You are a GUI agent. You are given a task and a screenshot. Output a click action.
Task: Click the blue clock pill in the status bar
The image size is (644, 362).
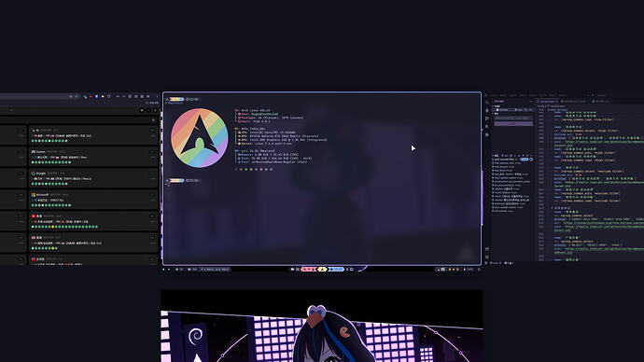coord(336,270)
